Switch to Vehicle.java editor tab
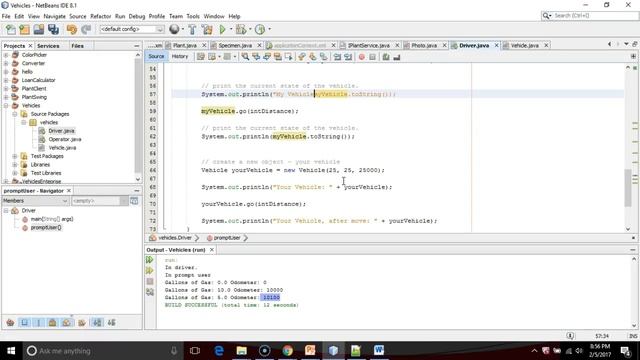 (x=524, y=45)
